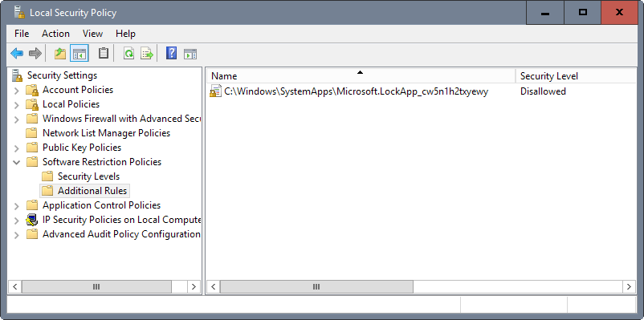Click the details pane horizontal scrollbar thumb
The height and width of the screenshot is (320, 644).
pyautogui.click(x=316, y=286)
